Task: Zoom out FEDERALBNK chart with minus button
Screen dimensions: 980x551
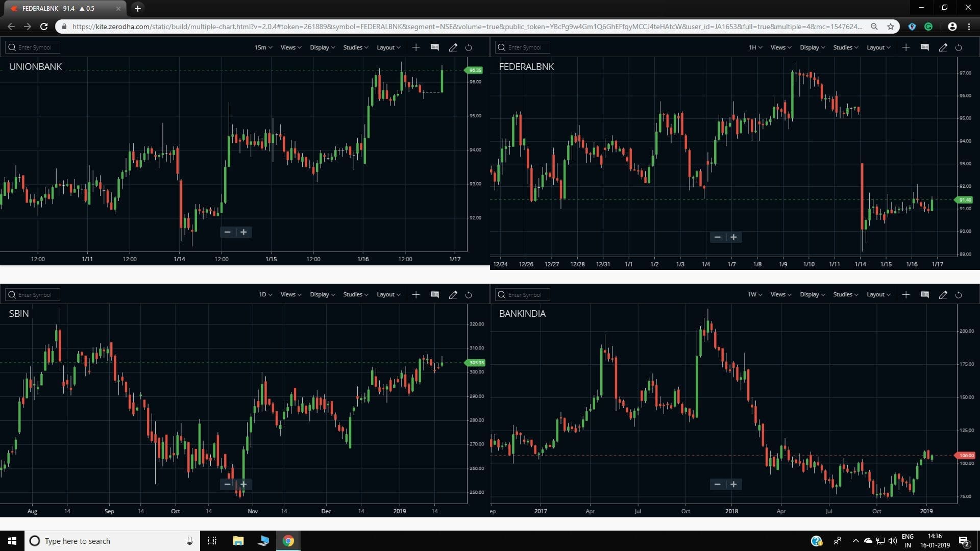Action: [718, 237]
